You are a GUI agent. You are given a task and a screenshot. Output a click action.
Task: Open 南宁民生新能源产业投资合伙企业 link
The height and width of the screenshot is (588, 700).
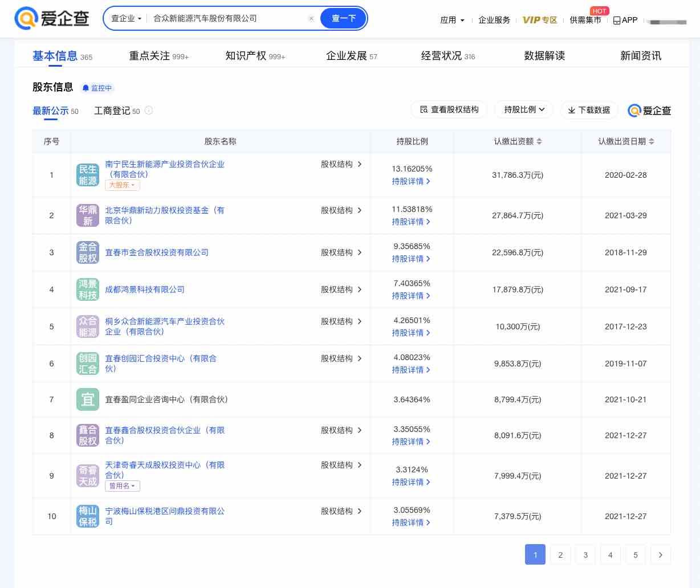(x=165, y=169)
